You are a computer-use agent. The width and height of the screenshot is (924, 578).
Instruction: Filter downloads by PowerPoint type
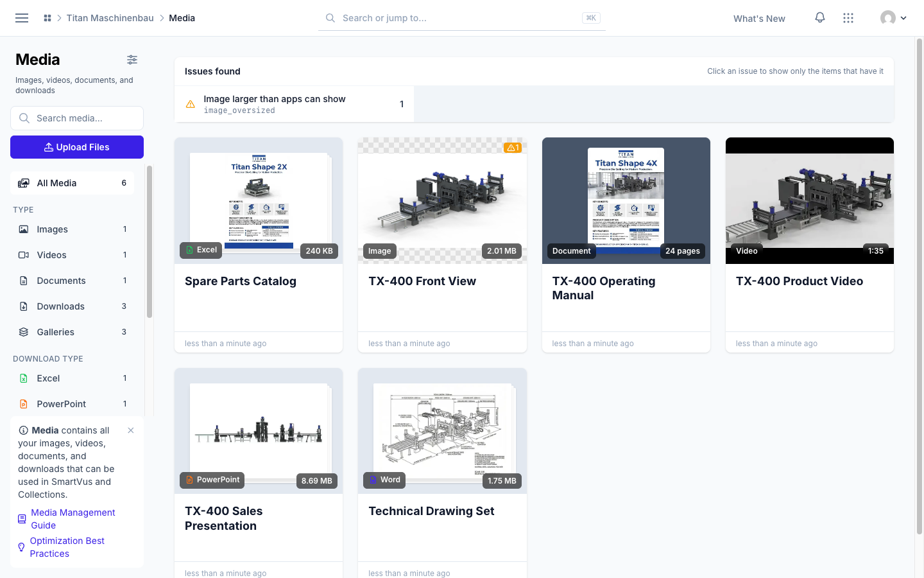coord(73,404)
